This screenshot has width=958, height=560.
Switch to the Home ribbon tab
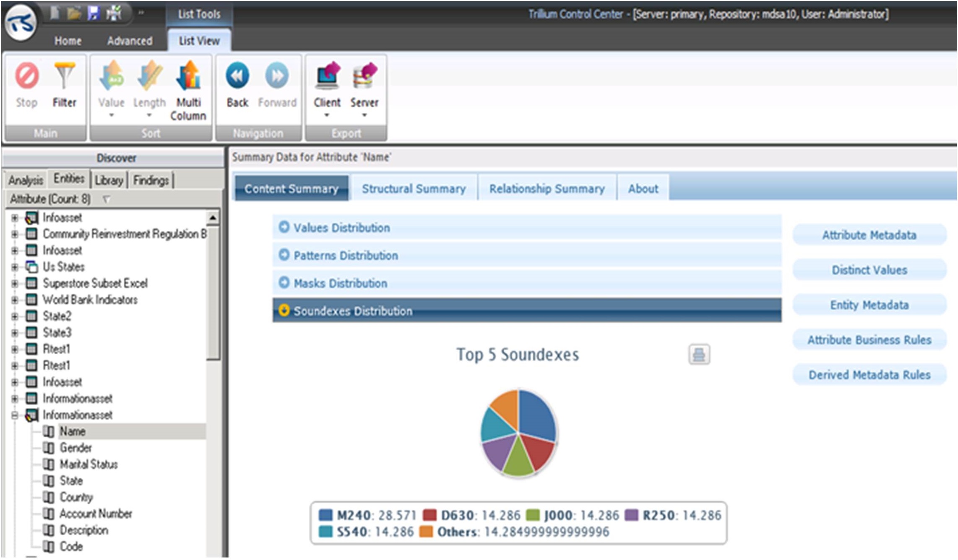tap(68, 41)
